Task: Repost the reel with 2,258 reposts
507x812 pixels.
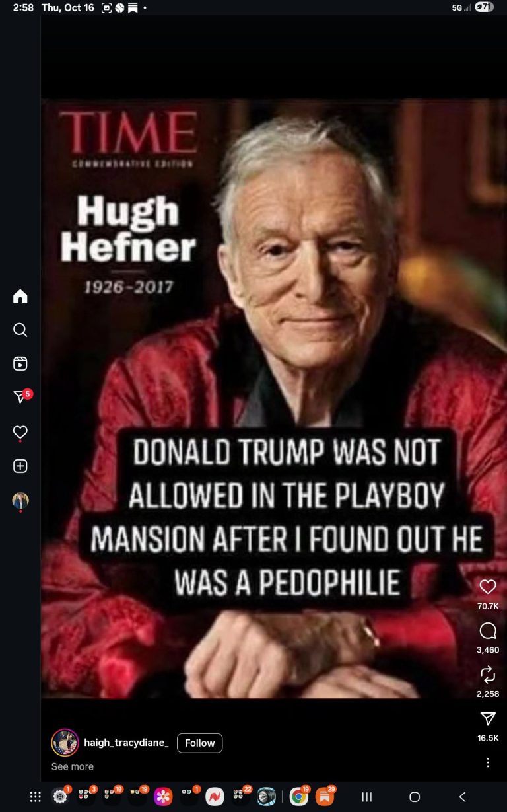Action: [x=488, y=675]
